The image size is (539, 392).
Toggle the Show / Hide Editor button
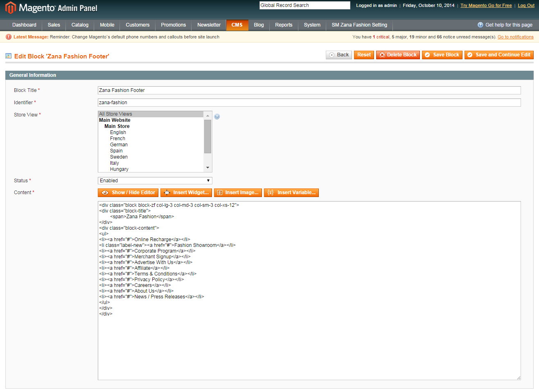[x=128, y=193]
